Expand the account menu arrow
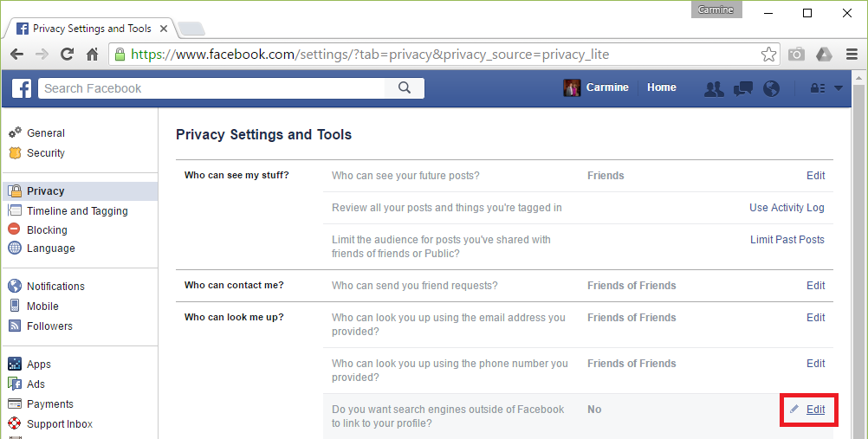This screenshot has height=439, width=868. click(x=838, y=88)
